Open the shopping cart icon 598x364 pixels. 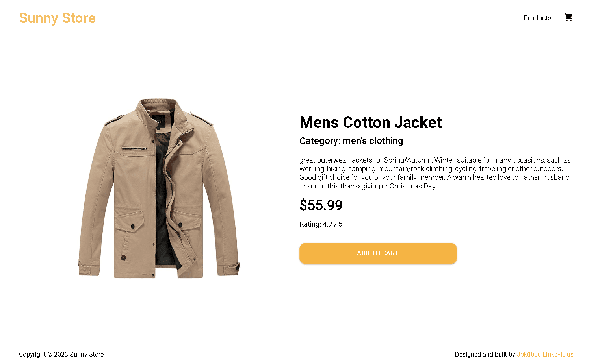(568, 17)
